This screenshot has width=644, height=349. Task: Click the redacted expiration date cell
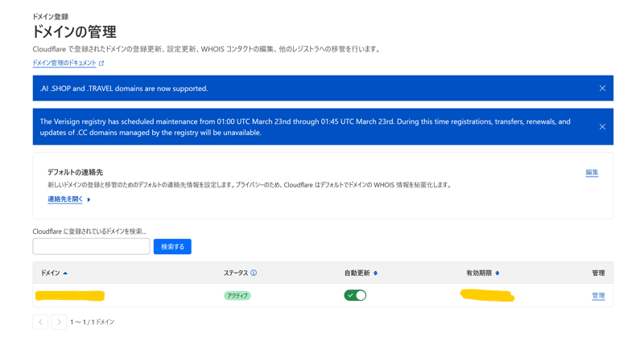(487, 295)
